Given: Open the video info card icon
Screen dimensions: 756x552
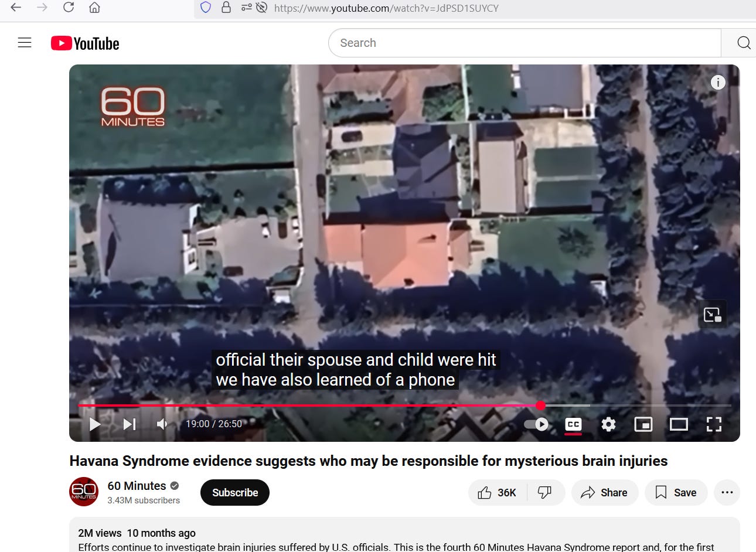Looking at the screenshot, I should click(x=718, y=83).
